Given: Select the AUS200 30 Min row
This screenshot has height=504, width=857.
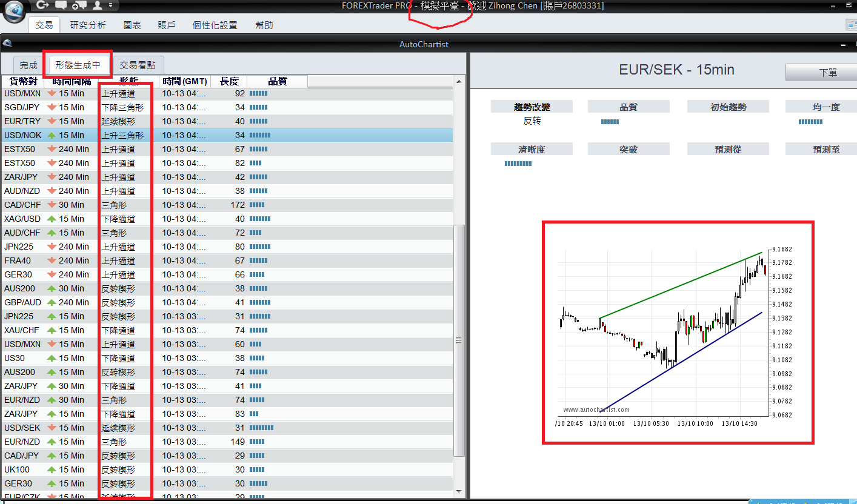Looking at the screenshot, I should click(x=227, y=288).
